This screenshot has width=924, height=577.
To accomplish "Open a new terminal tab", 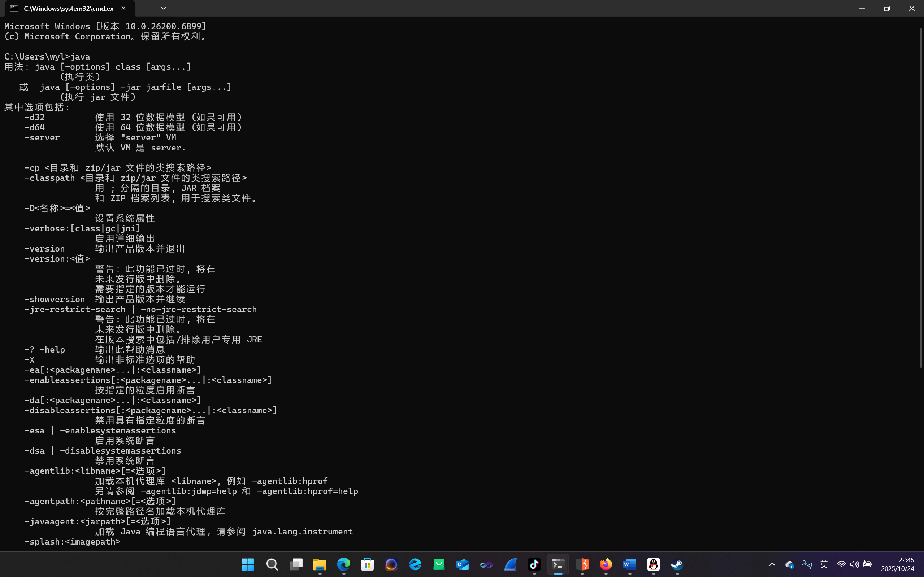I will (147, 8).
